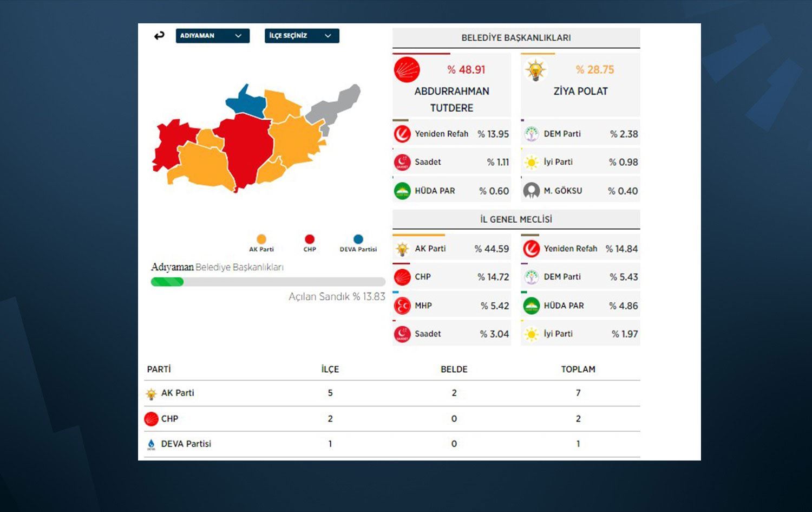Click the CHP logo beside Abdurrahman Tutdere

tap(407, 70)
